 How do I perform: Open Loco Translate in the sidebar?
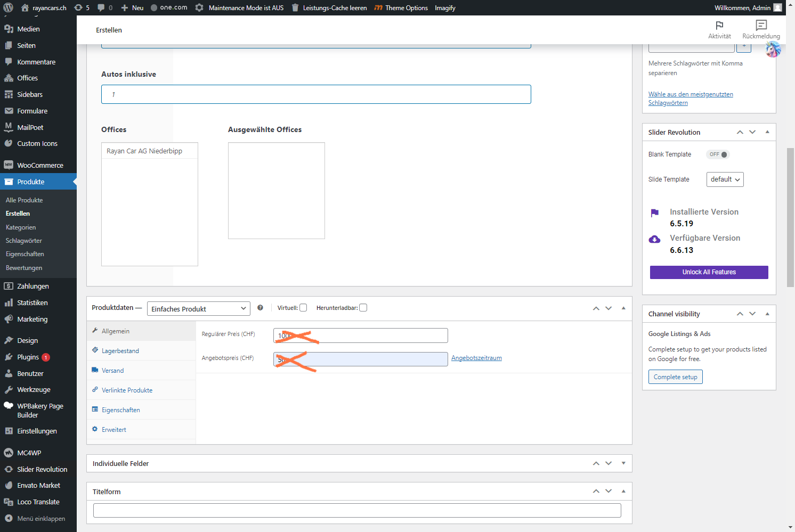(x=38, y=502)
